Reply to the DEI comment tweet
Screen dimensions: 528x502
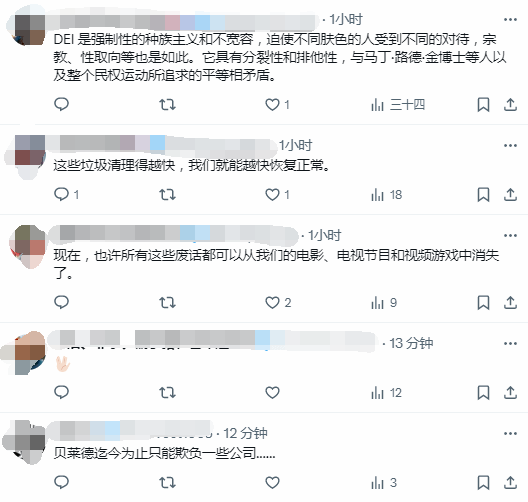coord(61,104)
